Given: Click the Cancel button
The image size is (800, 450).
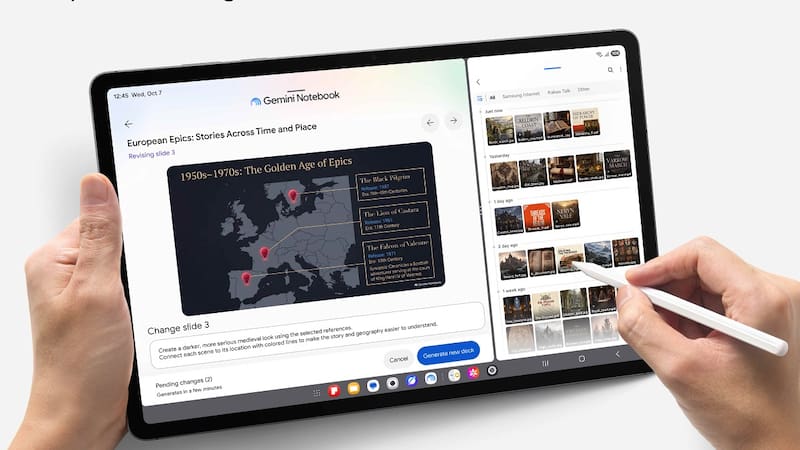Looking at the screenshot, I should [x=398, y=359].
